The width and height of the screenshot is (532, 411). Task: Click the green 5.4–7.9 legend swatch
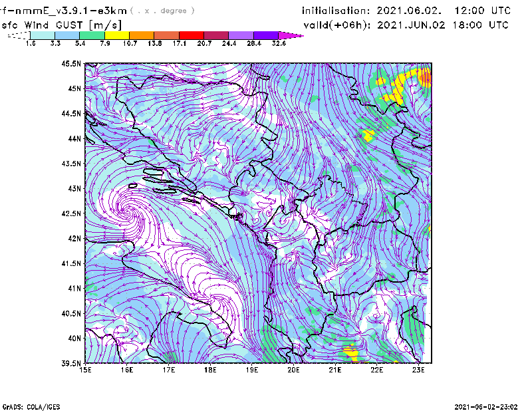click(92, 35)
